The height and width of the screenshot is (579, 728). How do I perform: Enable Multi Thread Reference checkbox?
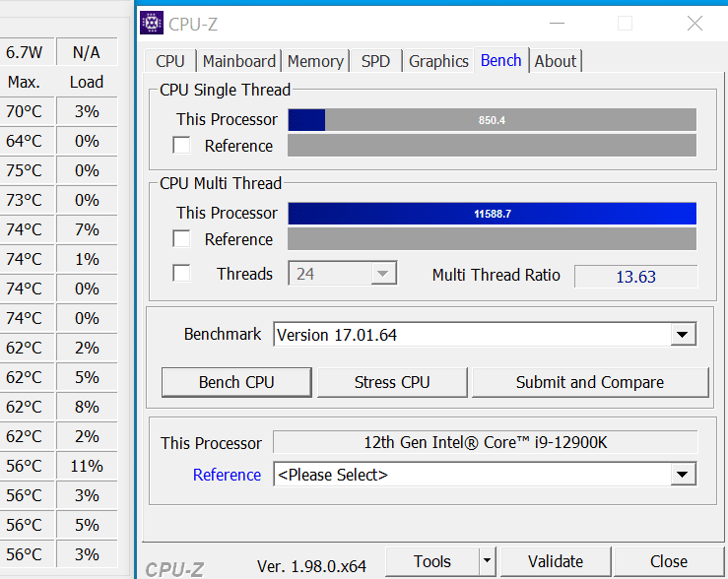[x=181, y=238]
